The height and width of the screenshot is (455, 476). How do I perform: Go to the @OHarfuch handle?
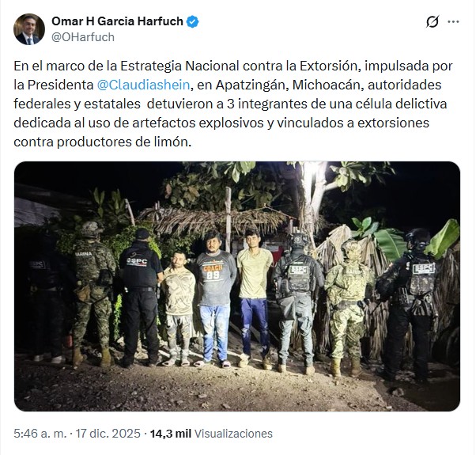point(83,37)
